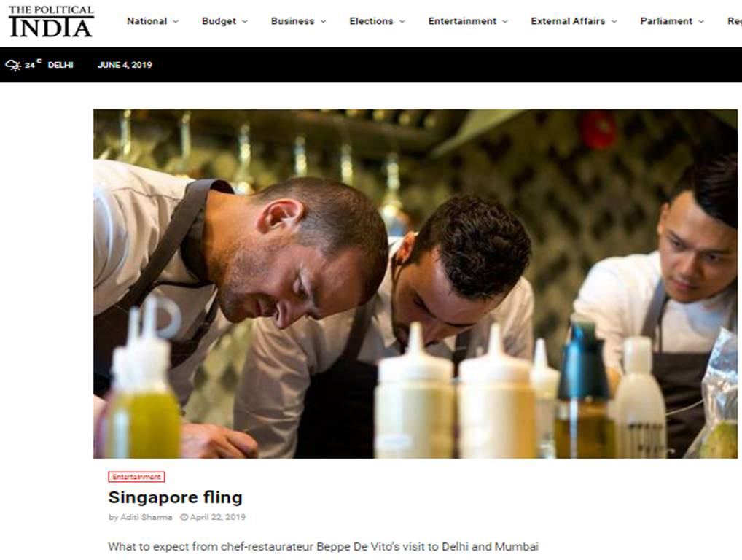Click the red Entertainment category tag
The height and width of the screenshot is (560, 742).
[x=136, y=477]
